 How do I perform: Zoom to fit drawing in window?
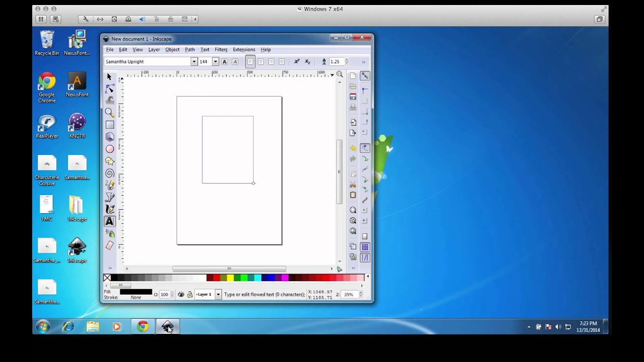(x=353, y=221)
